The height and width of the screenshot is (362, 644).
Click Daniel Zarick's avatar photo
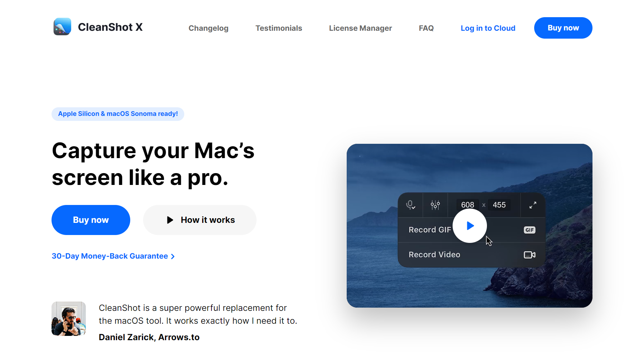[69, 319]
